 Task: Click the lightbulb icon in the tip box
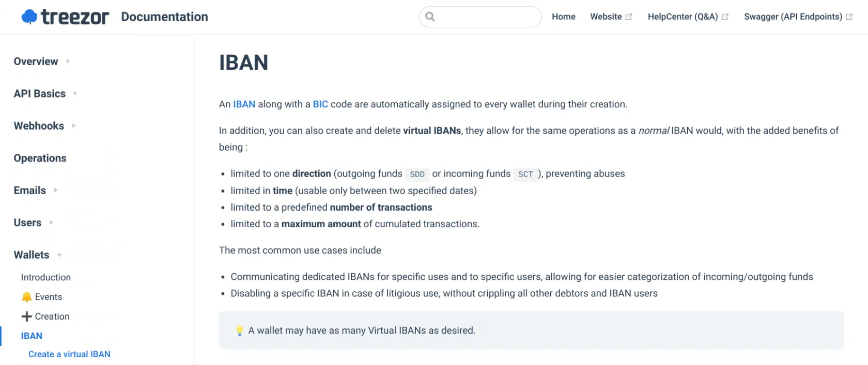point(240,330)
